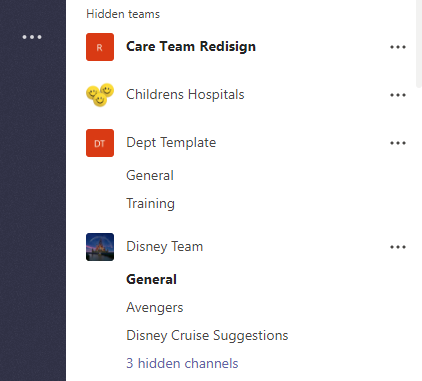
Task: Click the Care Team Redisign red avatar
Action: pyautogui.click(x=100, y=47)
